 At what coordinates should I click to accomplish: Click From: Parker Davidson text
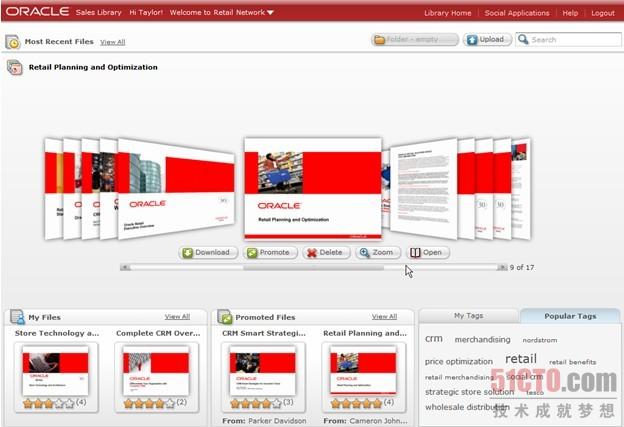pyautogui.click(x=264, y=421)
